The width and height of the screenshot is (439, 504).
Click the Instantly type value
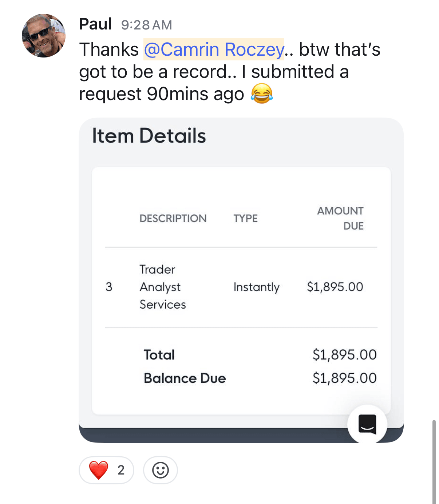[256, 287]
